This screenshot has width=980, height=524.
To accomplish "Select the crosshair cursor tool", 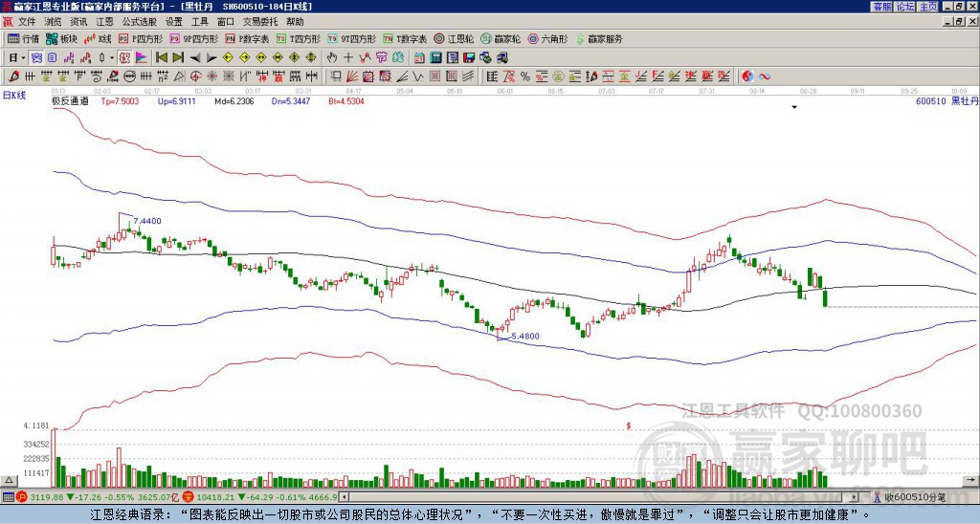I will pyautogui.click(x=348, y=58).
